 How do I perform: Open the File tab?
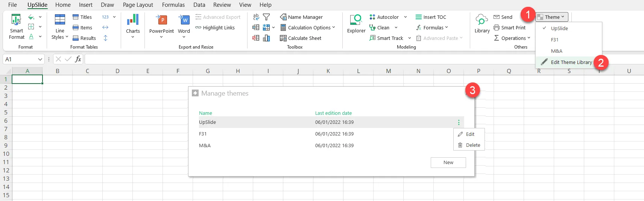point(12,5)
